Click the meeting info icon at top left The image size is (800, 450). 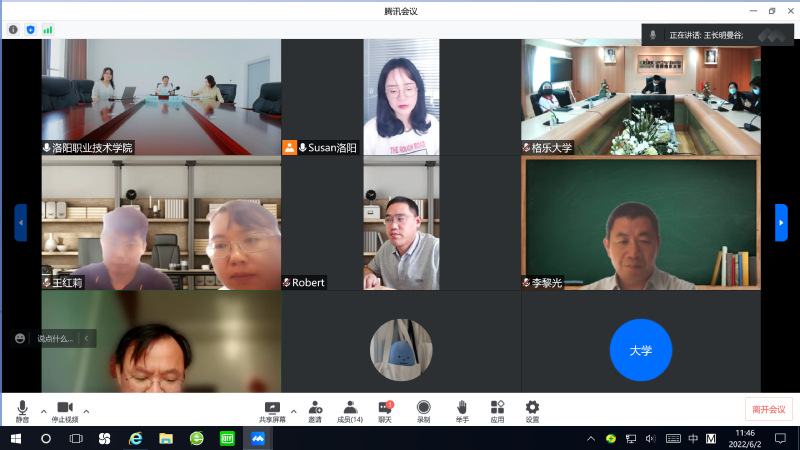(13, 30)
